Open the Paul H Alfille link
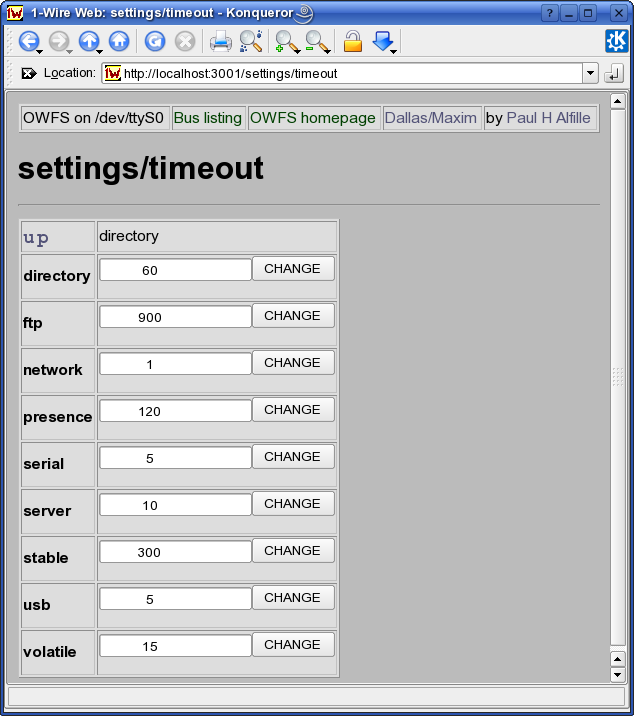 tap(549, 118)
